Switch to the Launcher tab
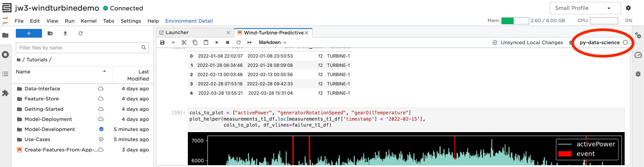The width and height of the screenshot is (644, 167). (x=191, y=32)
